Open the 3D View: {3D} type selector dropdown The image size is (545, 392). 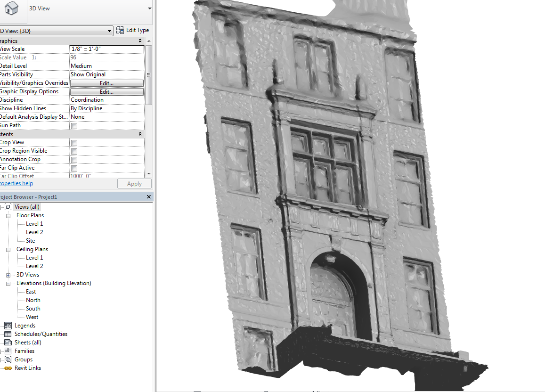click(109, 30)
